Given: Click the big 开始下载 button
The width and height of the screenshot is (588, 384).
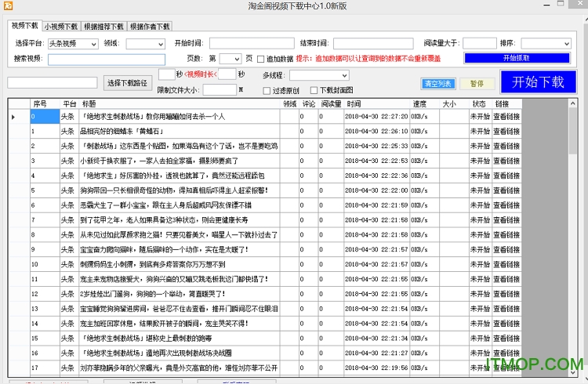Looking at the screenshot, I should pyautogui.click(x=538, y=82).
